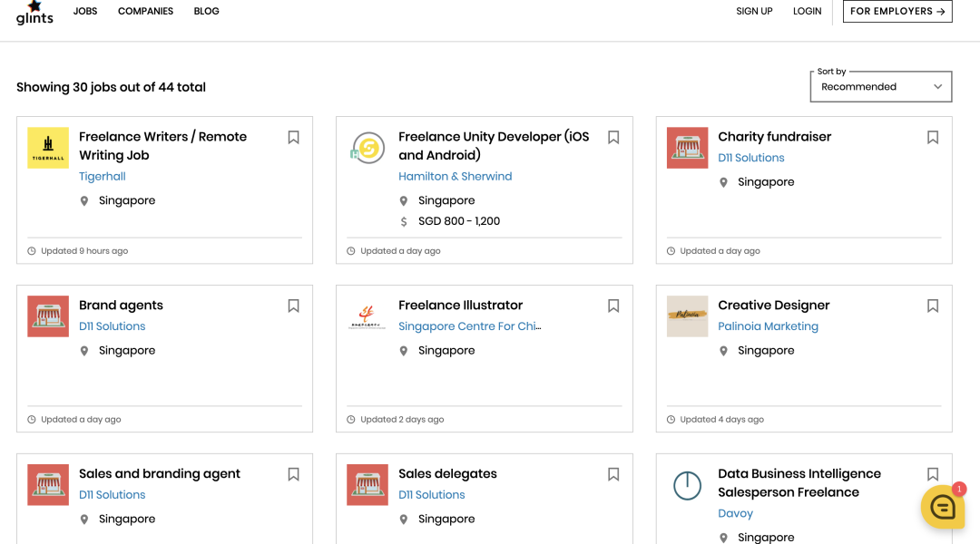980x544 pixels.
Task: Open the Sales delegates job title
Action: pyautogui.click(x=447, y=474)
